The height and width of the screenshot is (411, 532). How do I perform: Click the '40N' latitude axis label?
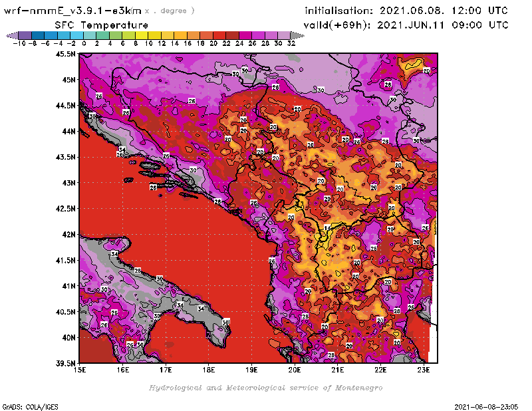(x=69, y=338)
